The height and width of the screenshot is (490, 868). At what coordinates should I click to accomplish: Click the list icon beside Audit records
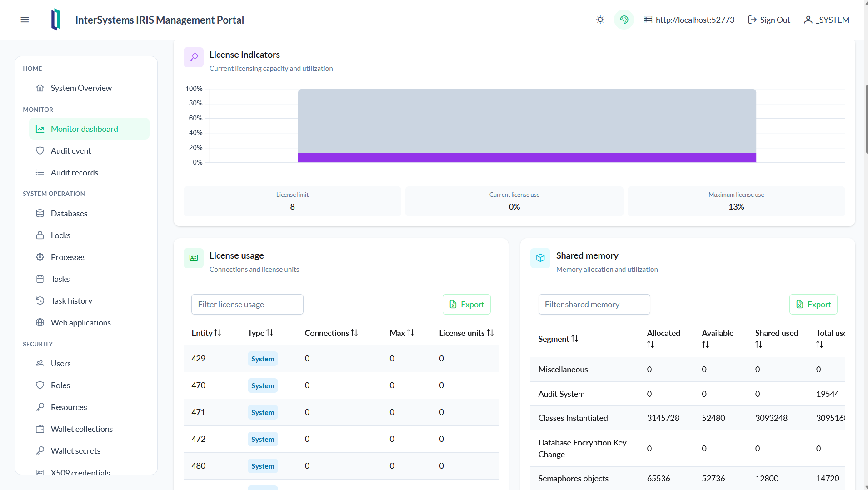(x=40, y=172)
